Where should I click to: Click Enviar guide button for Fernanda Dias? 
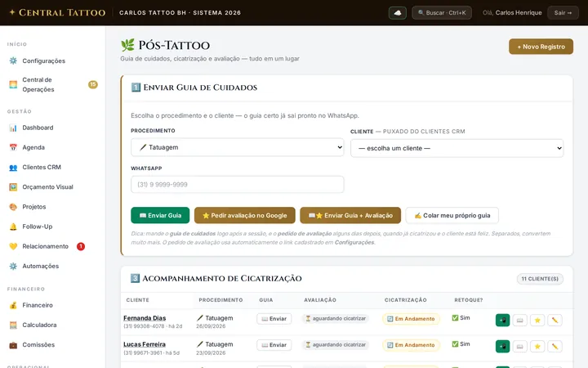[274, 319]
